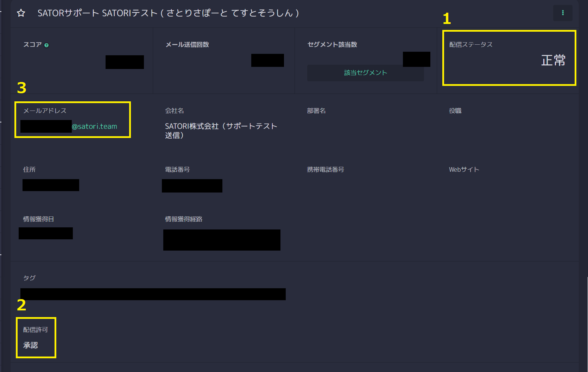
Task: Click the 情報獲得経路 field label
Action: tap(184, 219)
